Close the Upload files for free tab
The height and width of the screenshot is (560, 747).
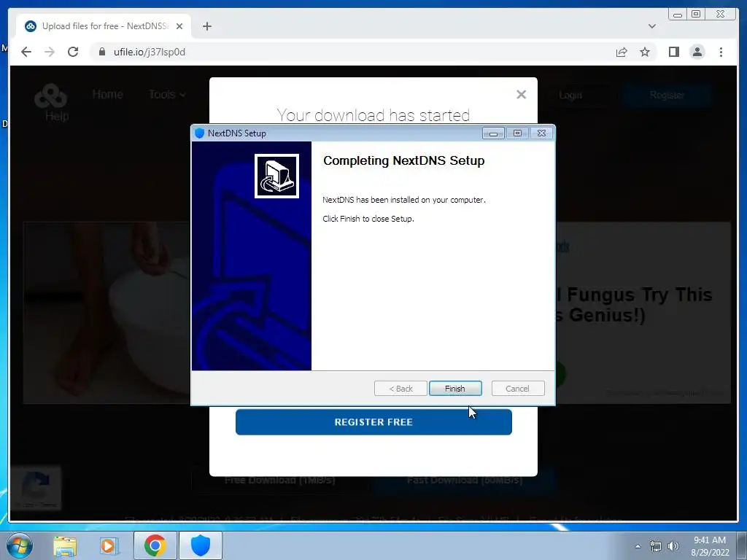click(179, 26)
